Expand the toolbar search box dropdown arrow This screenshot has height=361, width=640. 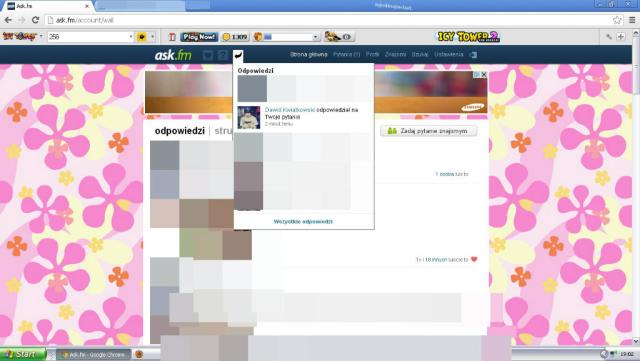pyautogui.click(x=131, y=37)
